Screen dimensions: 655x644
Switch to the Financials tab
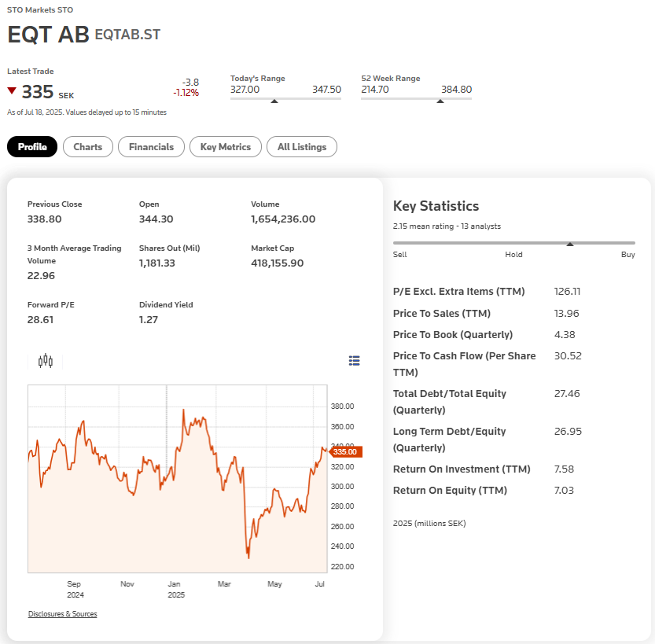pyautogui.click(x=151, y=146)
